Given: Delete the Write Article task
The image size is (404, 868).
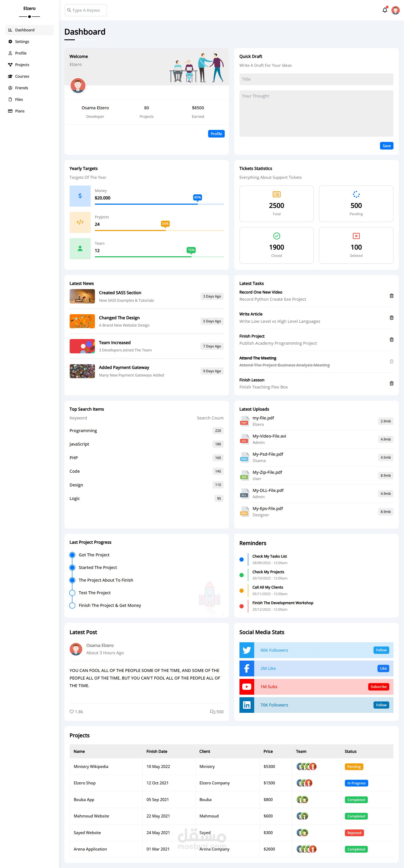Looking at the screenshot, I should (392, 318).
